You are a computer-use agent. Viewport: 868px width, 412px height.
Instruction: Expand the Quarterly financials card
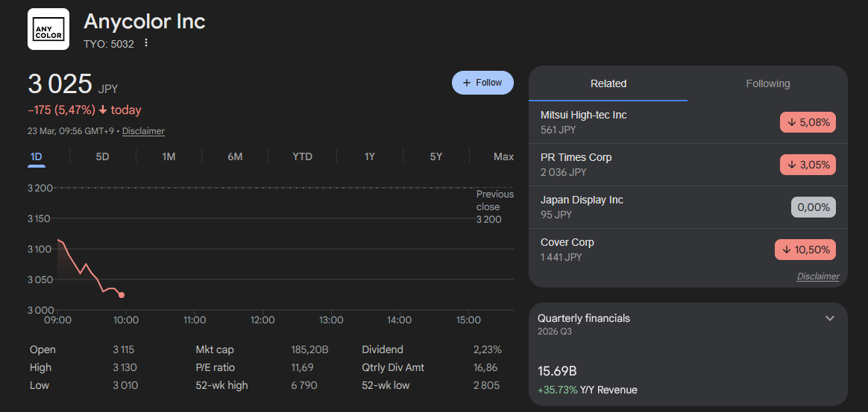830,318
